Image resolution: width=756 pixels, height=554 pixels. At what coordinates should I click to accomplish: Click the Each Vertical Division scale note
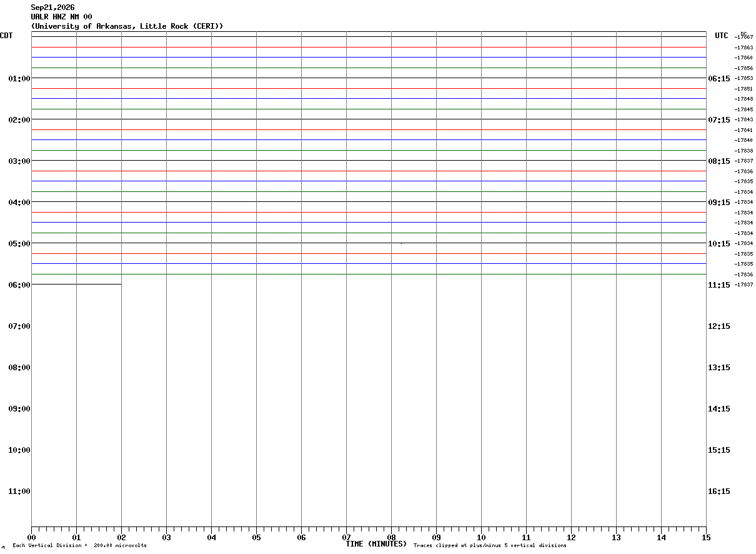click(79, 545)
